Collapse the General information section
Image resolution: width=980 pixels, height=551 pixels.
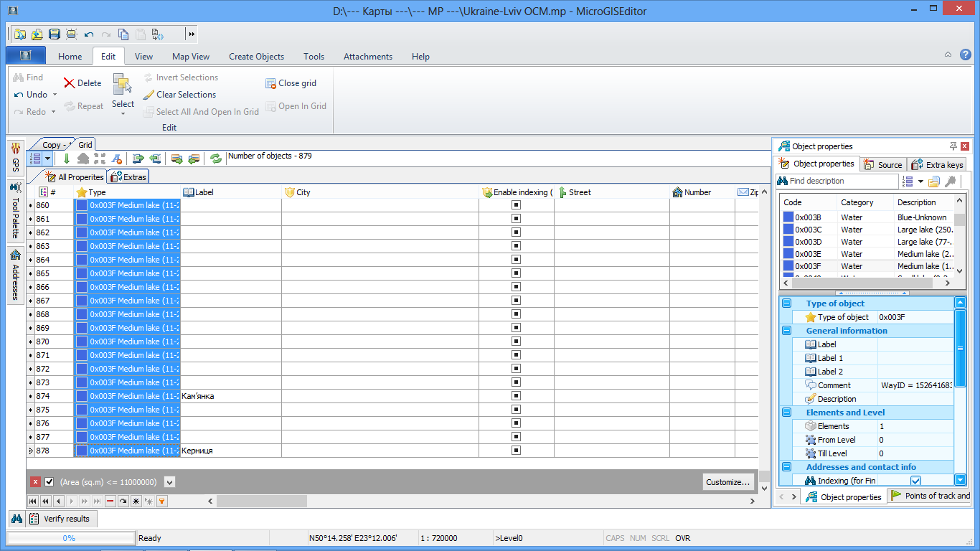pyautogui.click(x=786, y=331)
